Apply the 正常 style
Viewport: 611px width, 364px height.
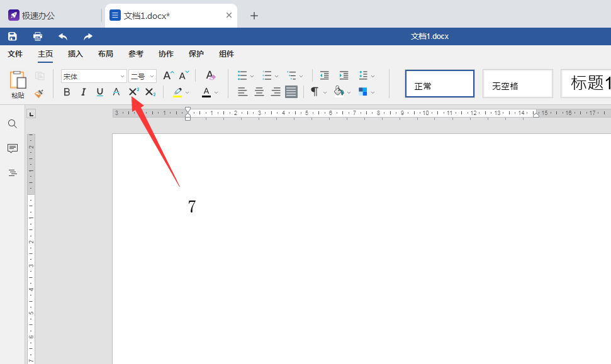click(x=440, y=84)
